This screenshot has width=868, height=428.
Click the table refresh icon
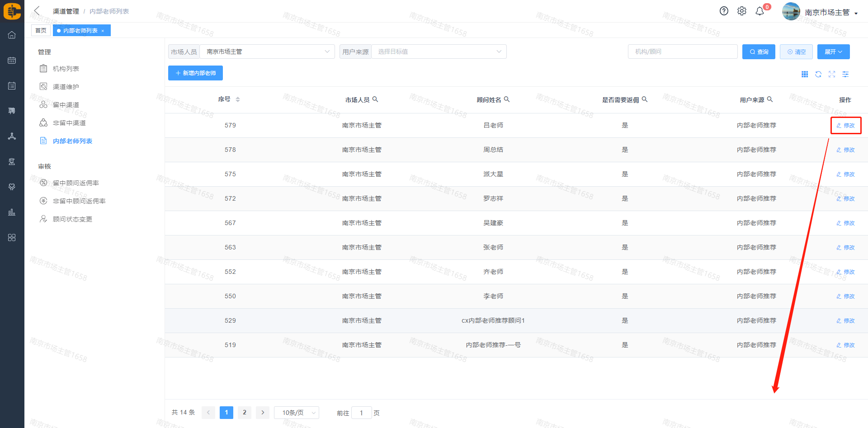click(x=818, y=74)
